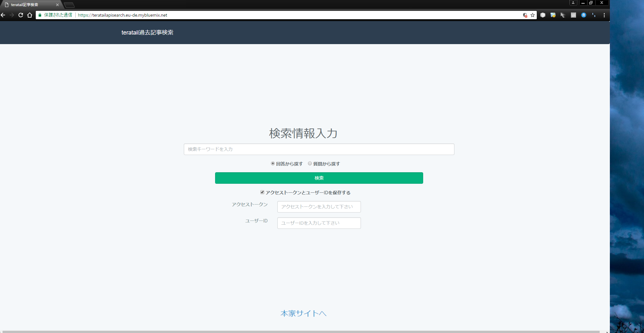
Task: Toggle the アクセストークンとユーザーIDを保存する checkbox
Action: (262, 192)
